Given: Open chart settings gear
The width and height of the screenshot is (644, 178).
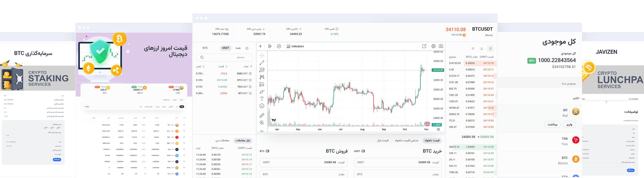Looking at the screenshot, I should (434, 46).
